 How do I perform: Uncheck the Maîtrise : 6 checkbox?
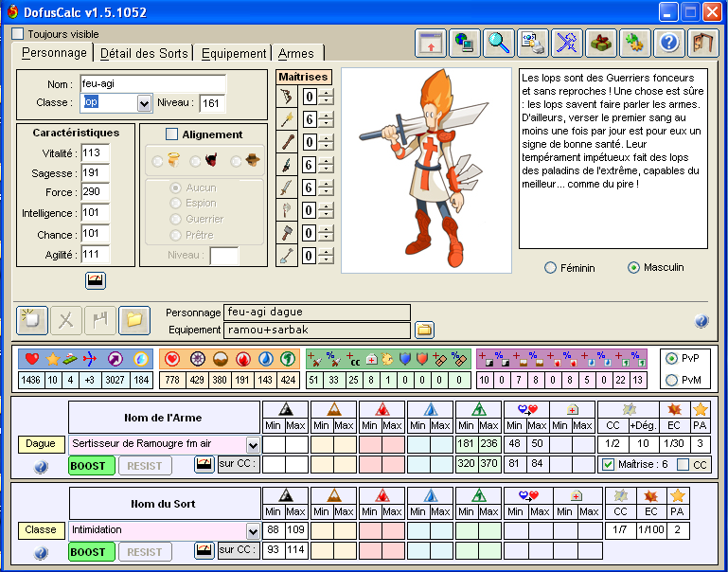[608, 464]
